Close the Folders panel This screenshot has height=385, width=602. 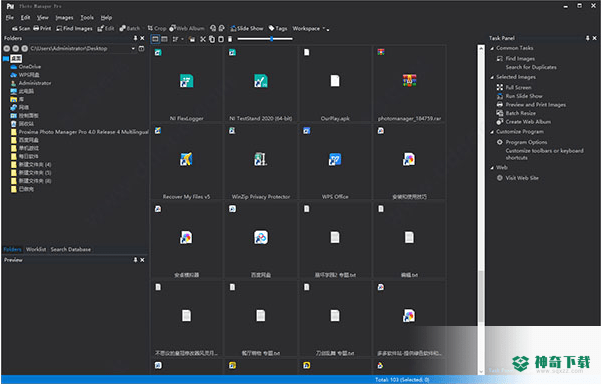point(142,38)
